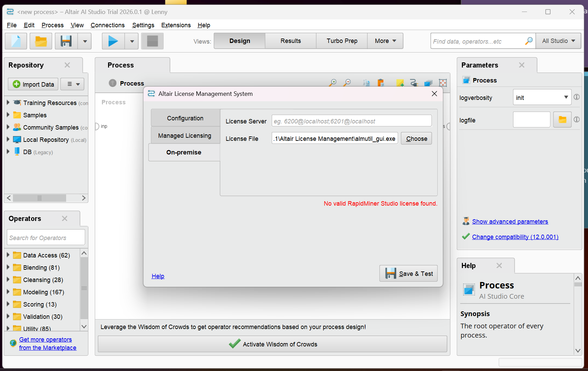Open the save options dropdown arrow
The image size is (588, 371).
pos(85,41)
